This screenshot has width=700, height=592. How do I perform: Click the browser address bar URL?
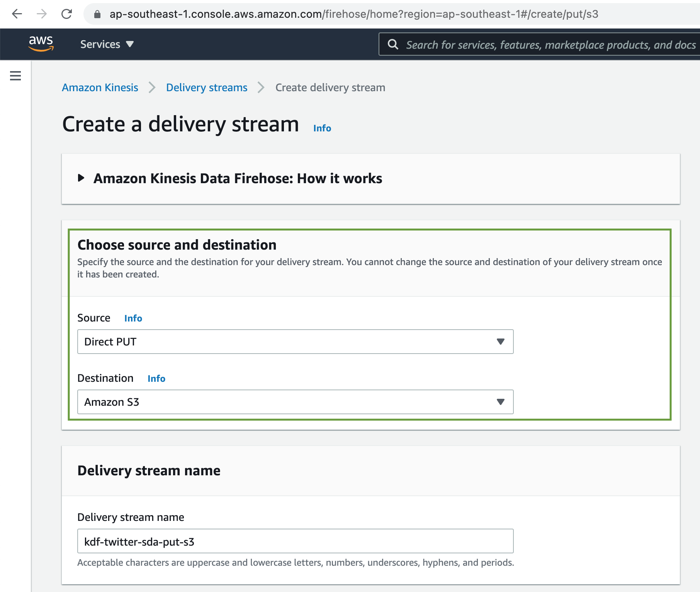tap(354, 14)
